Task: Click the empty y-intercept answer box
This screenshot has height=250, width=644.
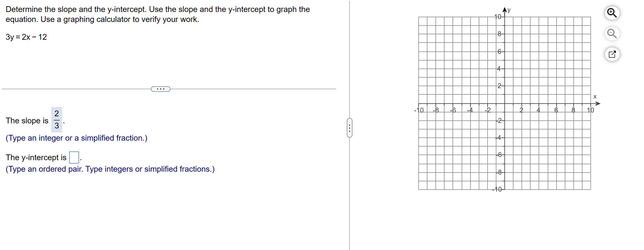Action: 74,157
